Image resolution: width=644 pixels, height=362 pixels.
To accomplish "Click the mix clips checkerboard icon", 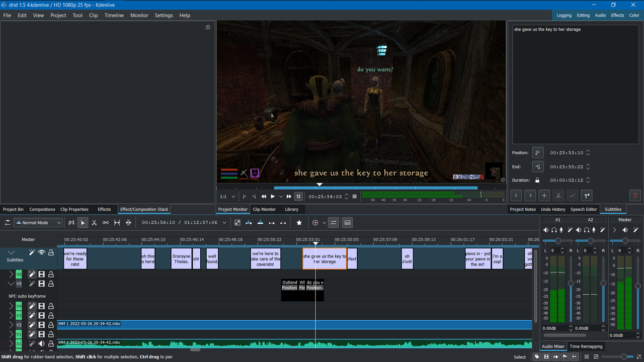I will click(237, 223).
